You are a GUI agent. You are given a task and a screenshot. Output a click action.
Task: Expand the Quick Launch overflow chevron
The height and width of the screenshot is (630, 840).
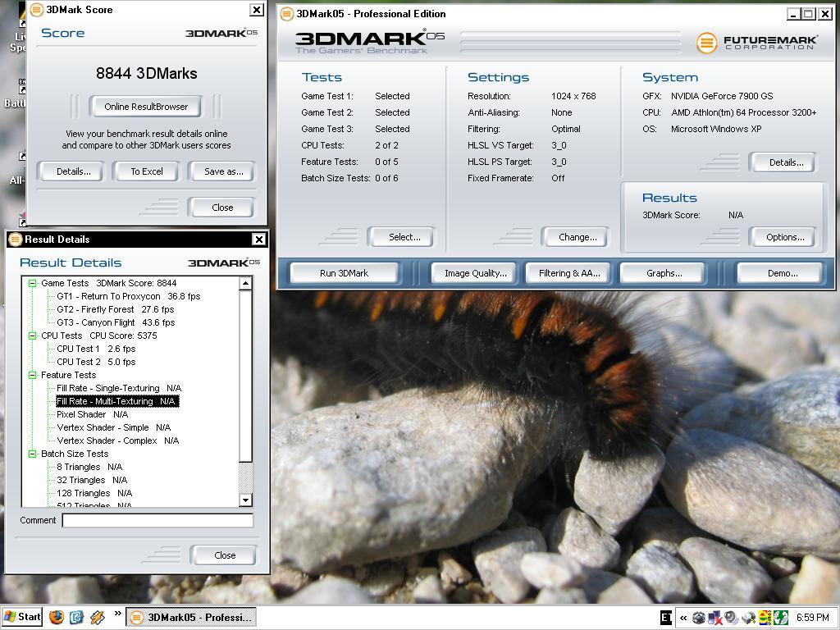tap(118, 614)
